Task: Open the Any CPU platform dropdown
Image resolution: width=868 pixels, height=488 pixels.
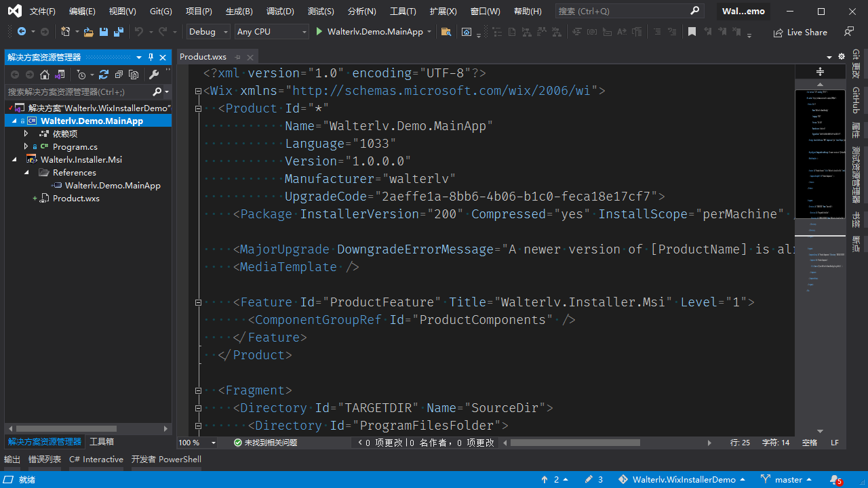Action: (x=271, y=32)
